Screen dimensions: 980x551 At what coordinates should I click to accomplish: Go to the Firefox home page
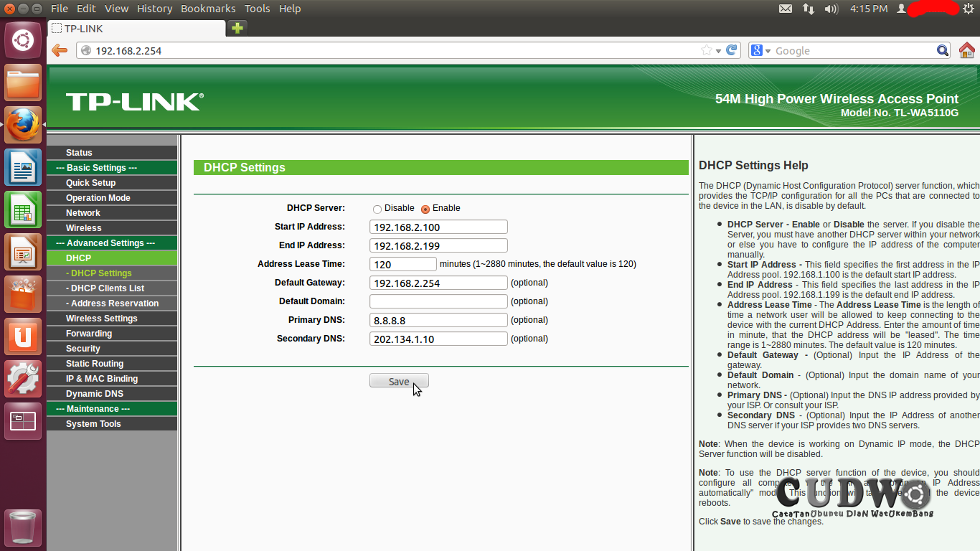click(967, 50)
